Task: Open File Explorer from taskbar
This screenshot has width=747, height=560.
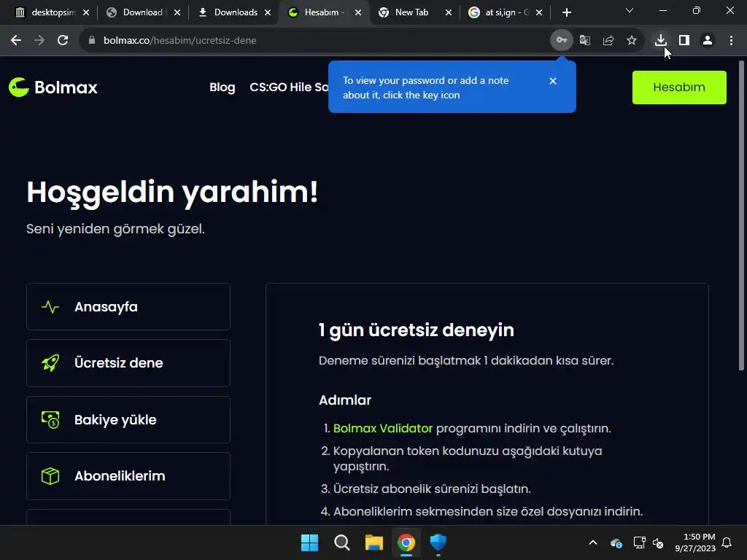Action: 374,542
